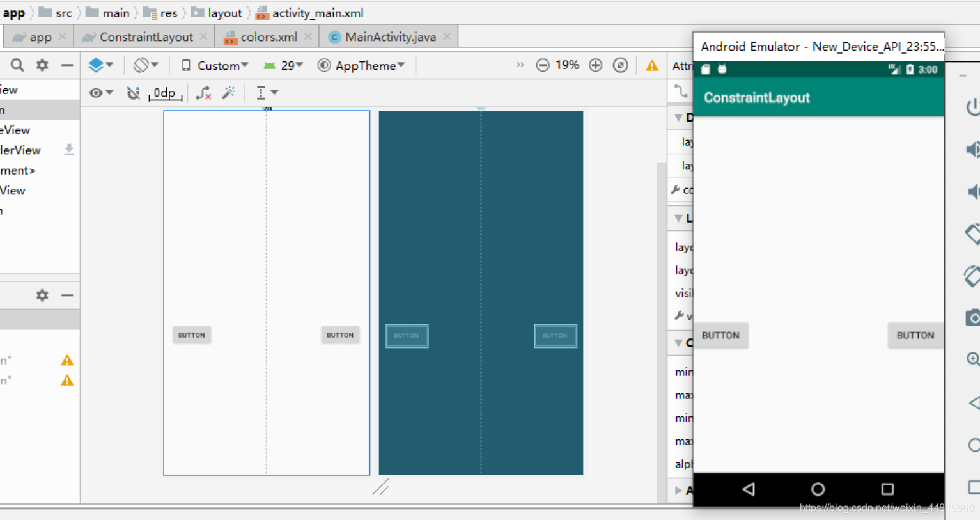Click the res breadcrumb folder
This screenshot has height=520, width=980.
point(160,13)
